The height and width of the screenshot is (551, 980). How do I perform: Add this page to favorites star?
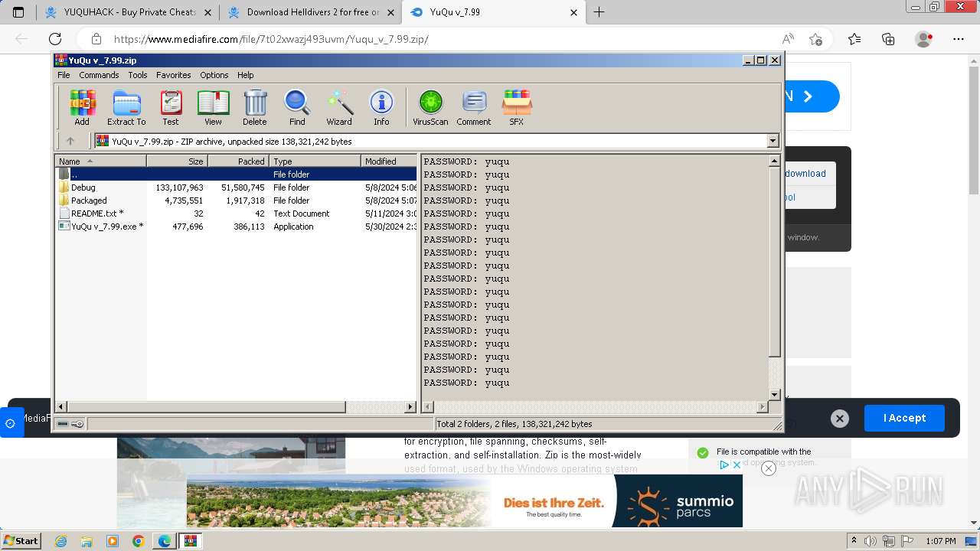click(x=815, y=39)
